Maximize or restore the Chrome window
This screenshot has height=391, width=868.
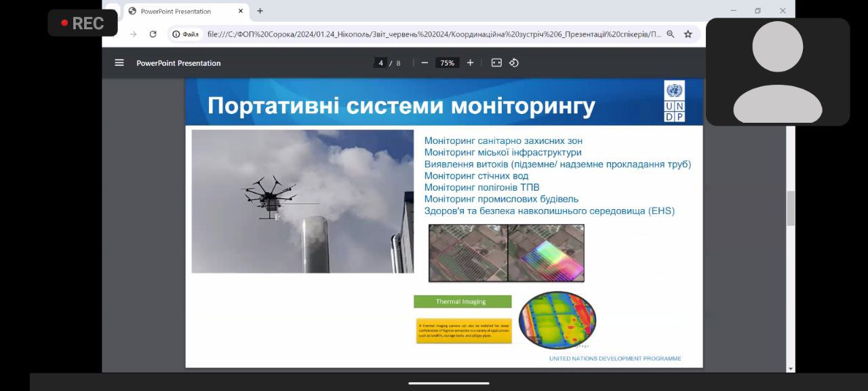click(757, 11)
